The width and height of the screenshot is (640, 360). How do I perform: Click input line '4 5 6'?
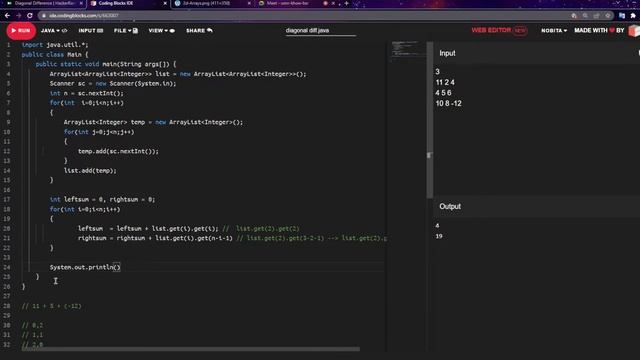tap(443, 93)
